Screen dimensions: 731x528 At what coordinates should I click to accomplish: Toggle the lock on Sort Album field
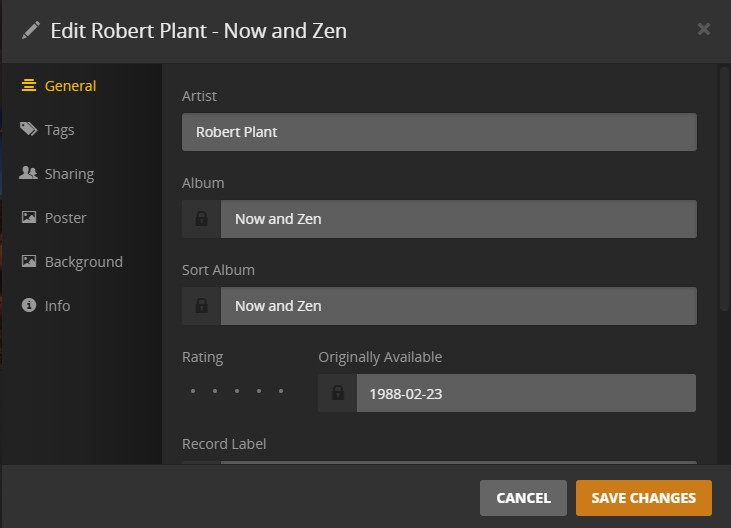click(x=201, y=306)
